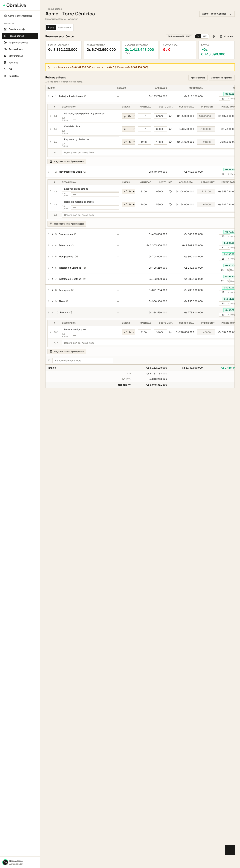240x868 pixels.
Task: Click the price tag icon on item 2.1
Action: click(170, 191)
